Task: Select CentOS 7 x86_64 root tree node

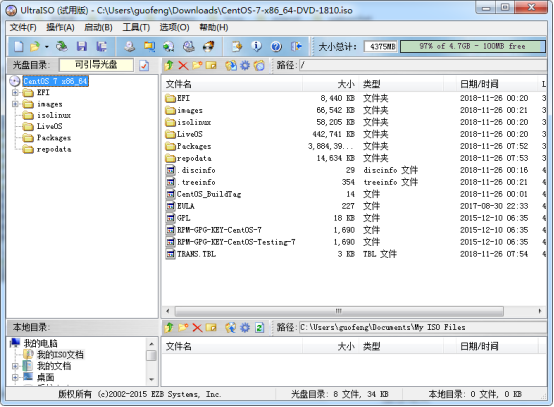Action: (x=55, y=81)
